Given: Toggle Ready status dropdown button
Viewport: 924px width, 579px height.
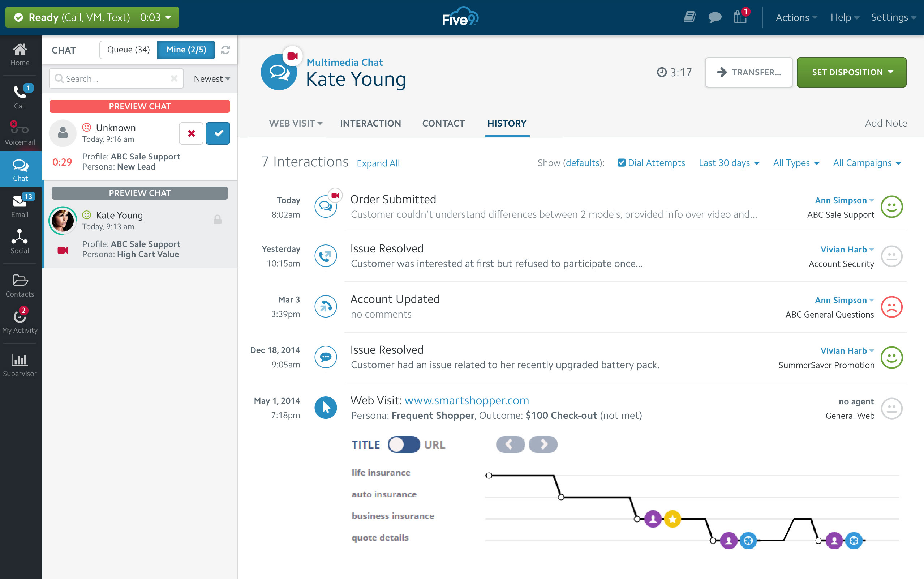Looking at the screenshot, I should [x=168, y=17].
